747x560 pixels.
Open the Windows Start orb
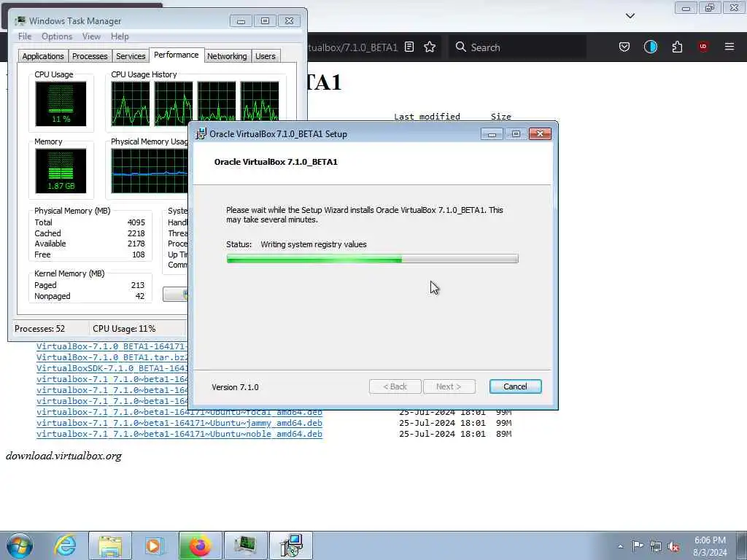click(20, 545)
